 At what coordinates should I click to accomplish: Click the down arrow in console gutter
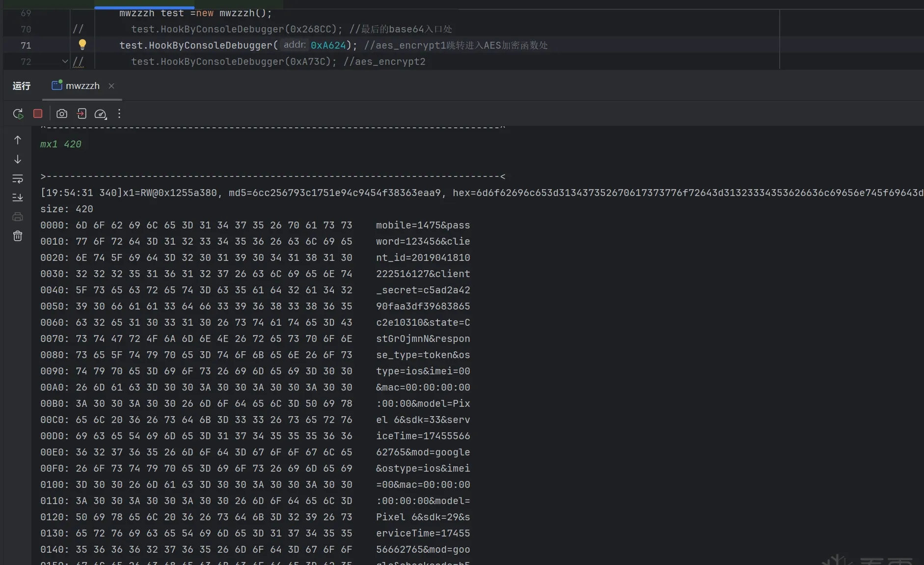(18, 160)
